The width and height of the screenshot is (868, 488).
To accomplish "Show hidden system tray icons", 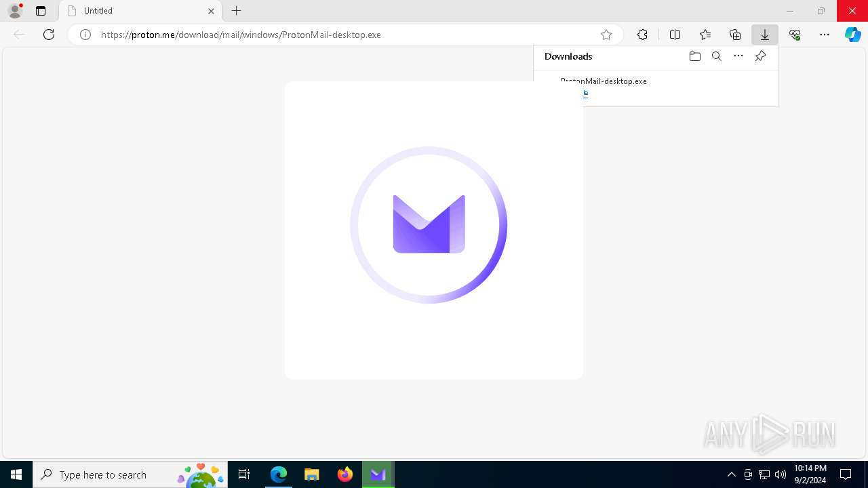I will 731,474.
